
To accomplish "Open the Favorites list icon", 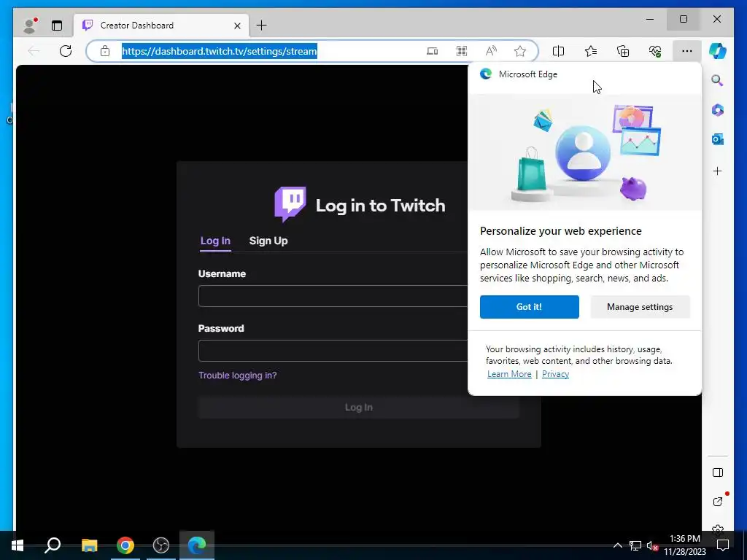I will 591,51.
